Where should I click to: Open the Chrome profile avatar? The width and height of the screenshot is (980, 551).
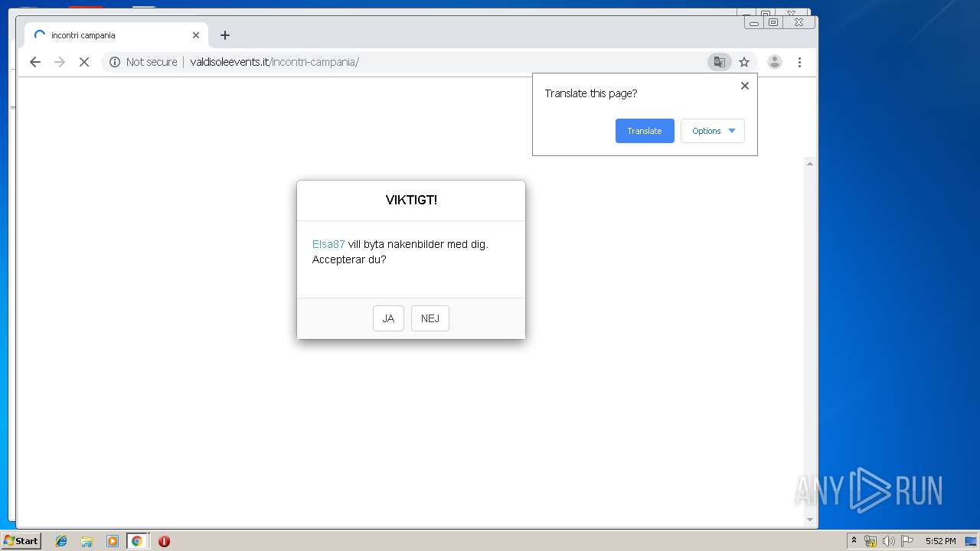tap(775, 62)
